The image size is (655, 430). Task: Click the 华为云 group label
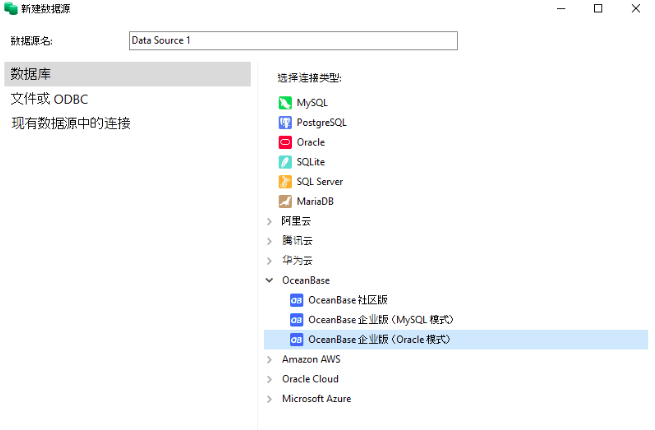(297, 260)
